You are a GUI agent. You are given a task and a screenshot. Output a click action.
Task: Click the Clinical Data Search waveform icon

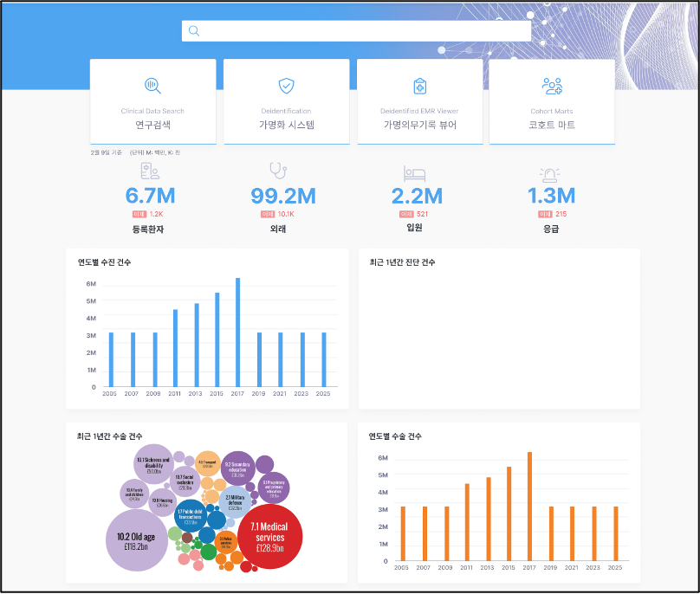tap(152, 86)
